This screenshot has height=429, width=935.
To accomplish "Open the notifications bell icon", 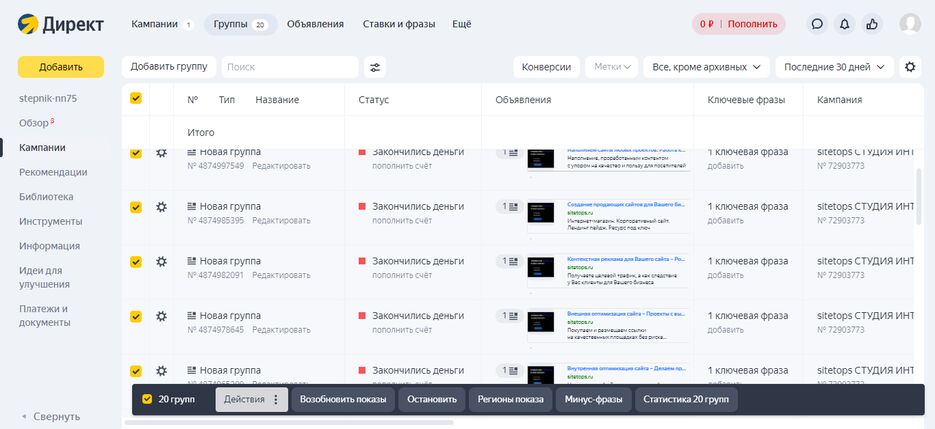I will [x=845, y=24].
